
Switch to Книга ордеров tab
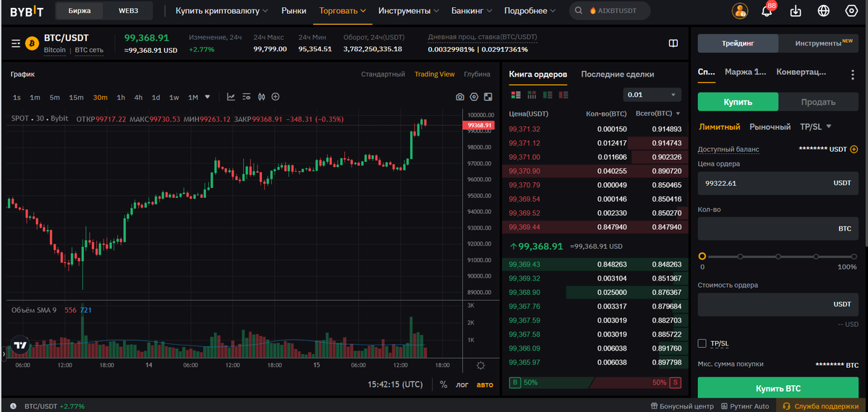click(537, 74)
